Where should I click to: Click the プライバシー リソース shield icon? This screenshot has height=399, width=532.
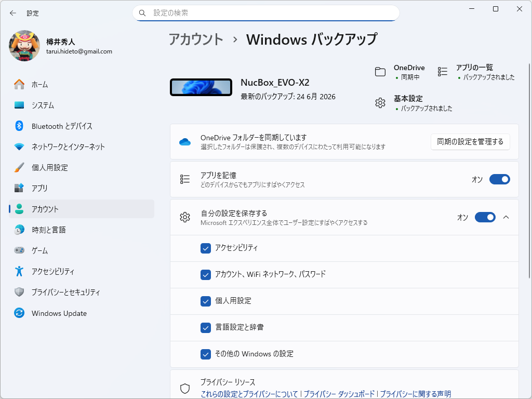tap(185, 389)
